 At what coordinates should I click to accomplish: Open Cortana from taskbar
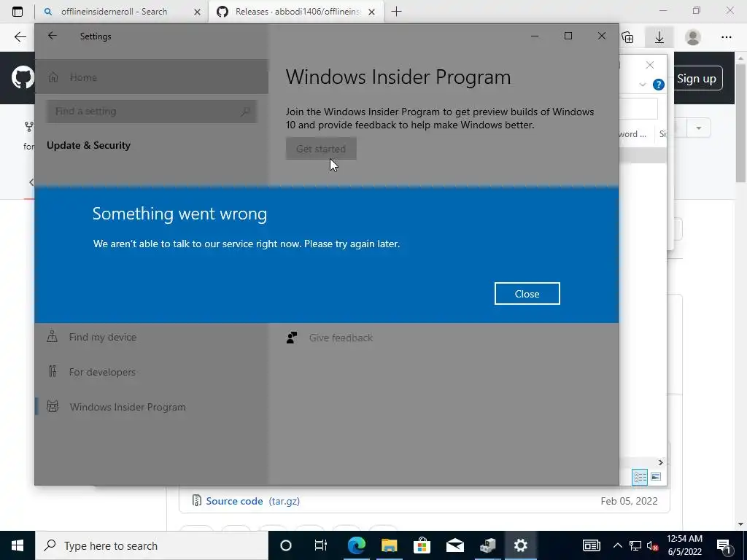point(286,545)
